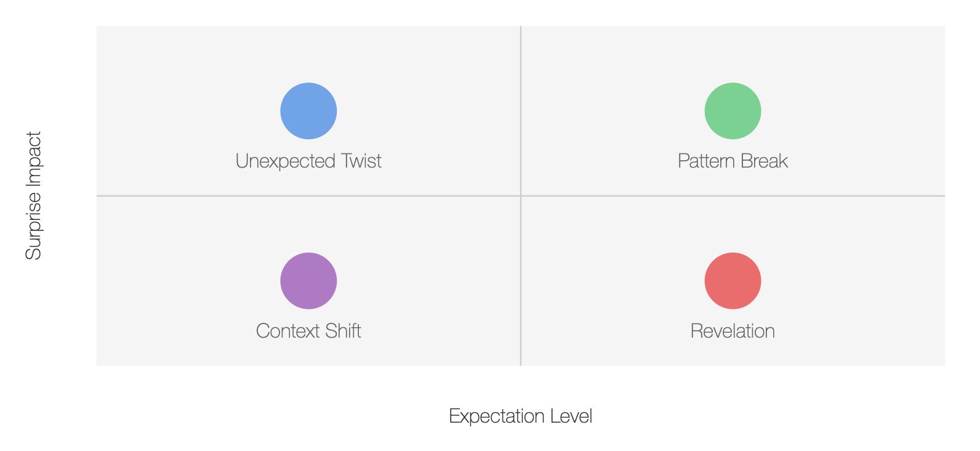Screen dimensions: 980x451
Task: Click the purple Context Shift circle
Action: [308, 281]
